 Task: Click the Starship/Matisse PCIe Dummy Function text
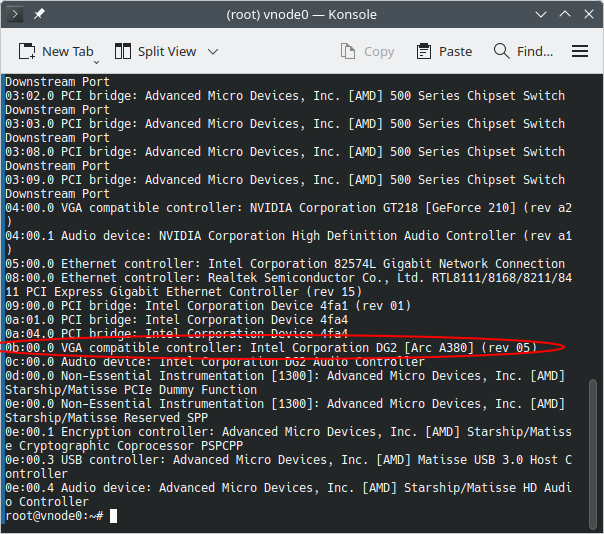[x=131, y=390]
